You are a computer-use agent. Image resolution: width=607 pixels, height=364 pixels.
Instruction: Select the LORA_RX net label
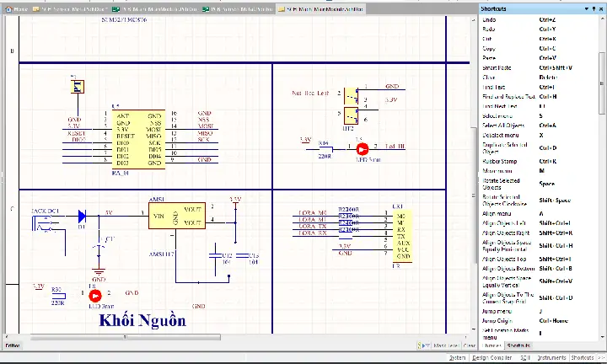[x=313, y=233]
